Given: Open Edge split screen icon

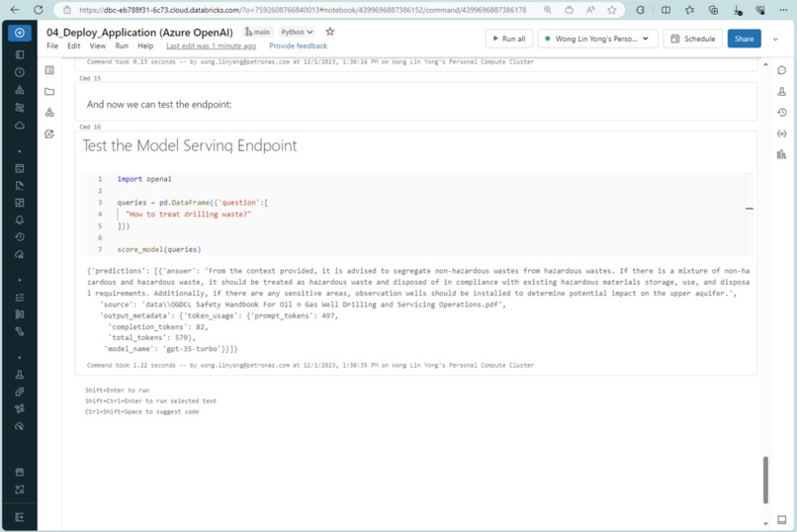Looking at the screenshot, I should pos(665,10).
